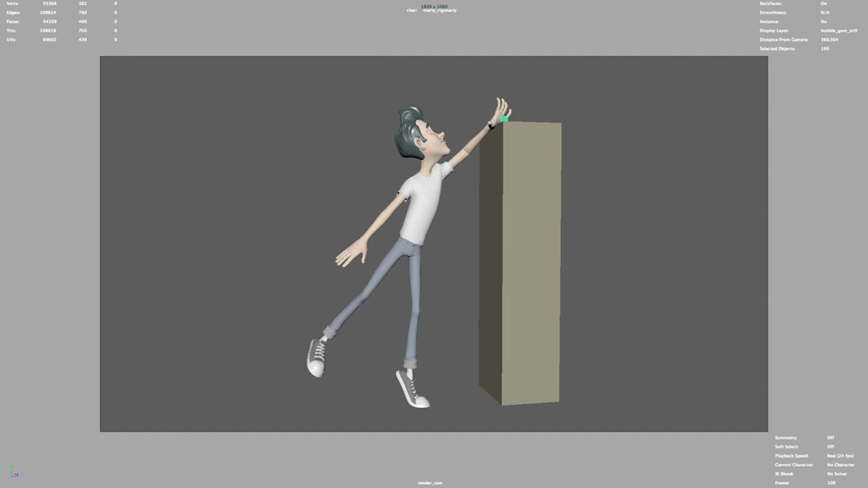Click the render_cam camera label
The width and height of the screenshot is (868, 488).
click(430, 483)
